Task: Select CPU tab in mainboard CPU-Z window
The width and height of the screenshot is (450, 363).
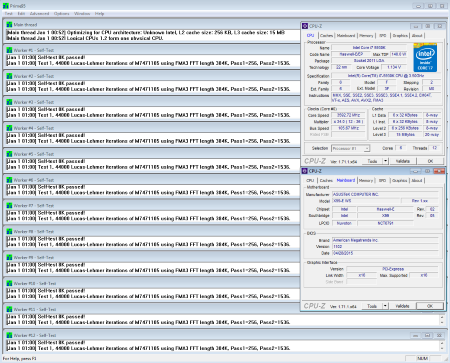Action: point(310,180)
